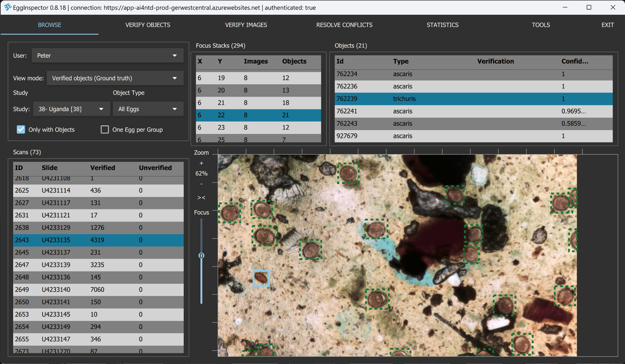This screenshot has width=625, height=364.
Task: Click the zoom out minus button
Action: pos(202,184)
